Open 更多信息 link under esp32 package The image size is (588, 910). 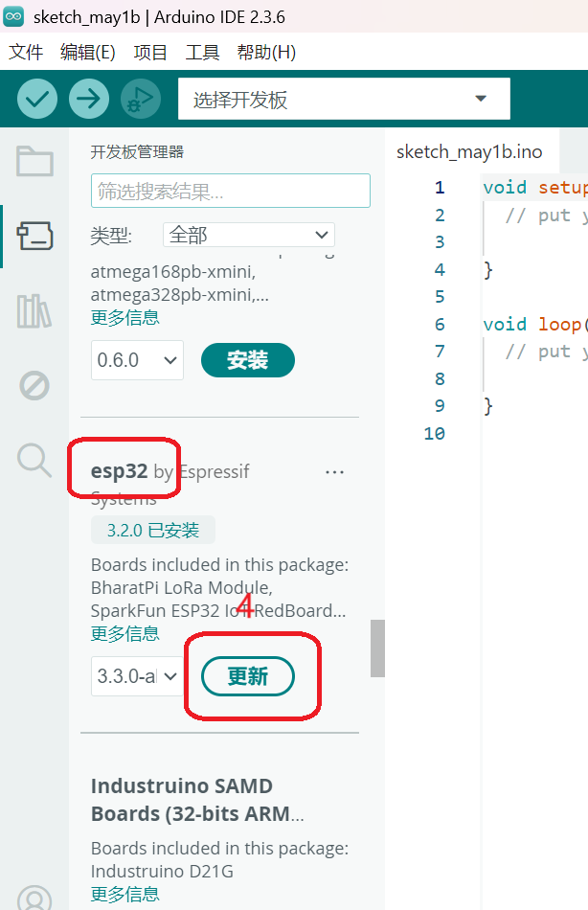(x=124, y=633)
